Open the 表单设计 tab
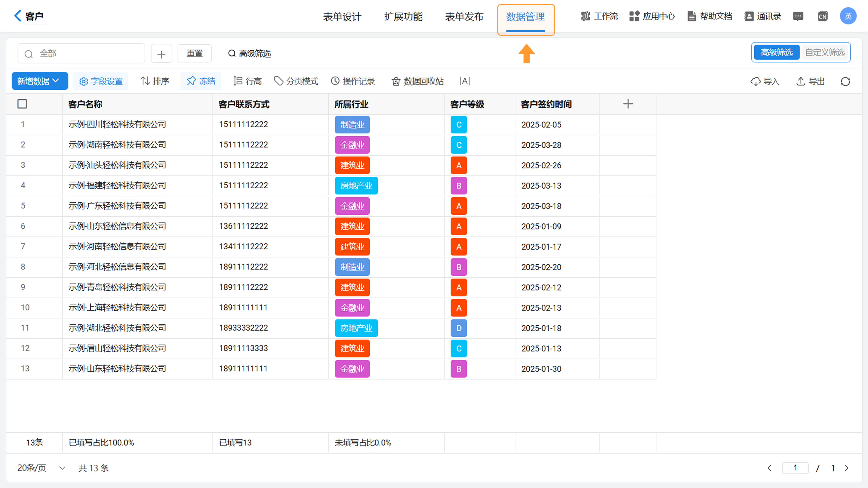The height and width of the screenshot is (488, 868). (342, 17)
